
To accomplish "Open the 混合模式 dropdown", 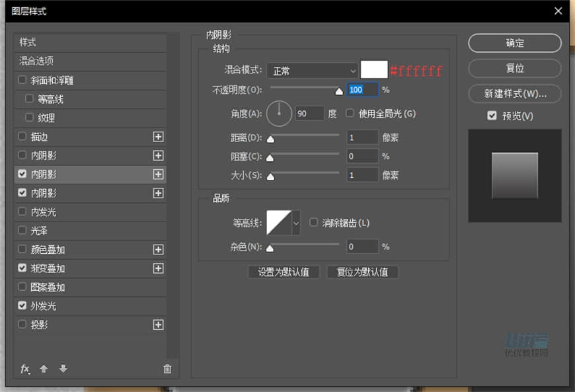I will pos(312,71).
